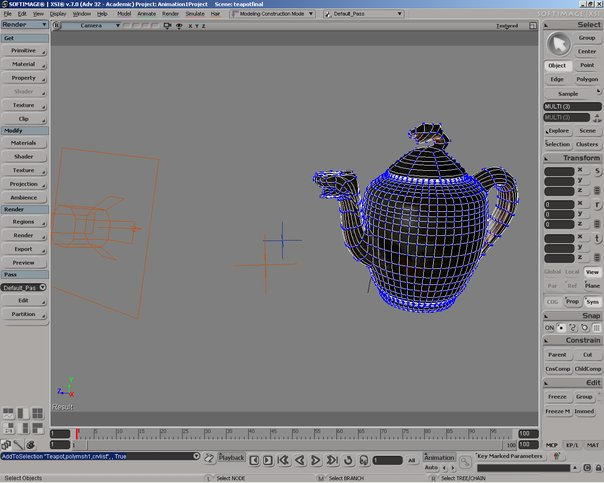Toggle Sym symmetry mode
Image resolution: width=604 pixels, height=483 pixels.
pos(592,302)
